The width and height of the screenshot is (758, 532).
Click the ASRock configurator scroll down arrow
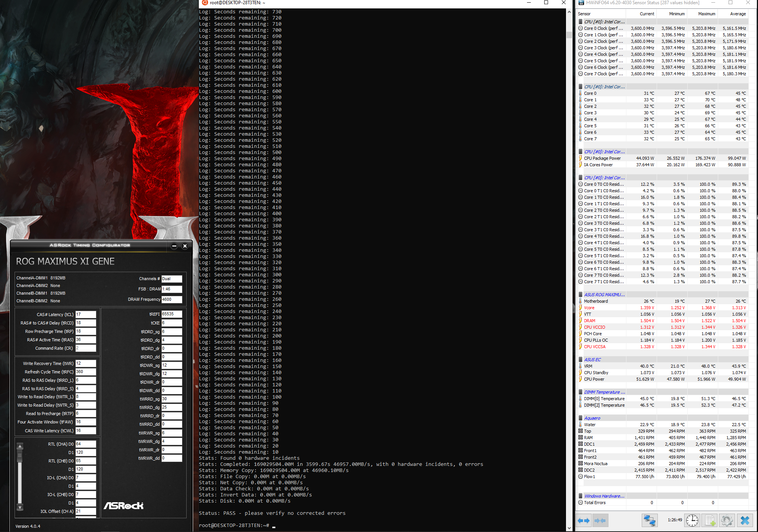(20, 508)
